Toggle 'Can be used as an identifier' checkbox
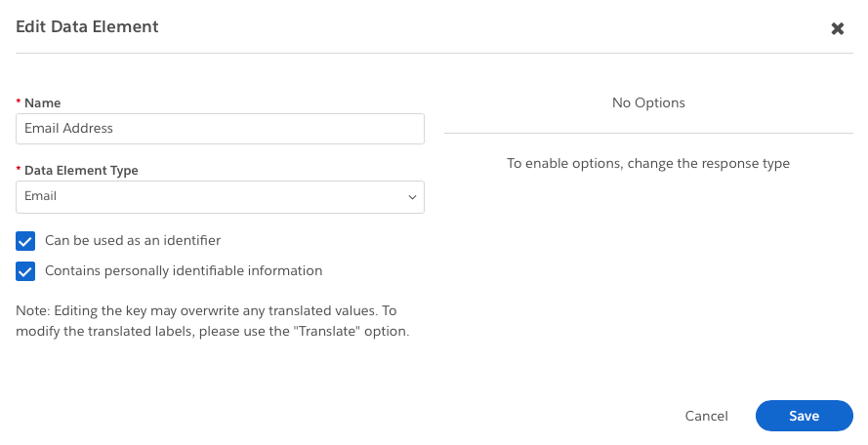Image resolution: width=868 pixels, height=445 pixels. pyautogui.click(x=26, y=240)
